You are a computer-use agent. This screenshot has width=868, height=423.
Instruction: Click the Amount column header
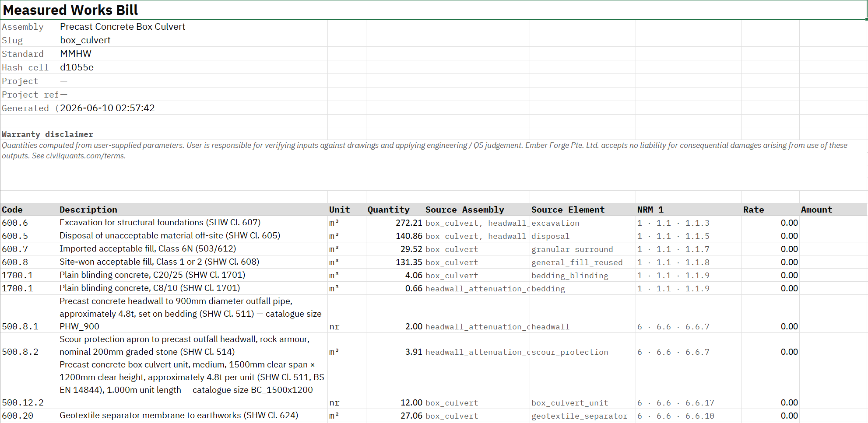pos(833,210)
